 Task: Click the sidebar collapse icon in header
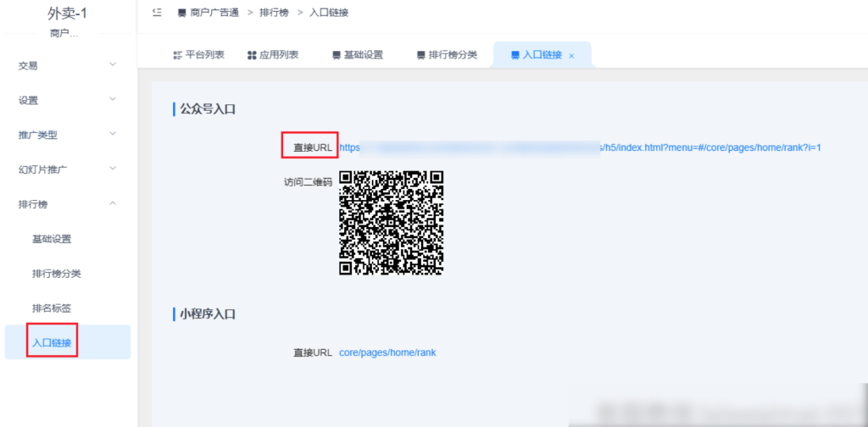coord(156,13)
